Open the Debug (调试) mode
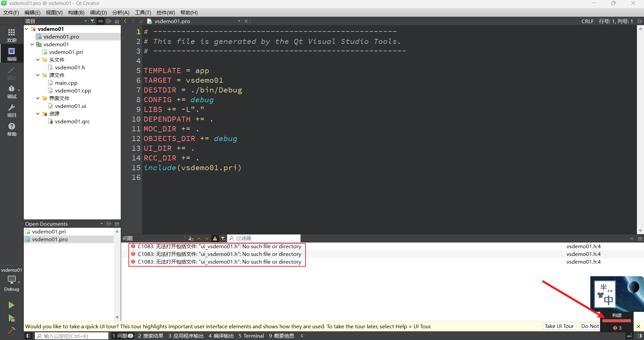The width and height of the screenshot is (644, 340). point(12,91)
